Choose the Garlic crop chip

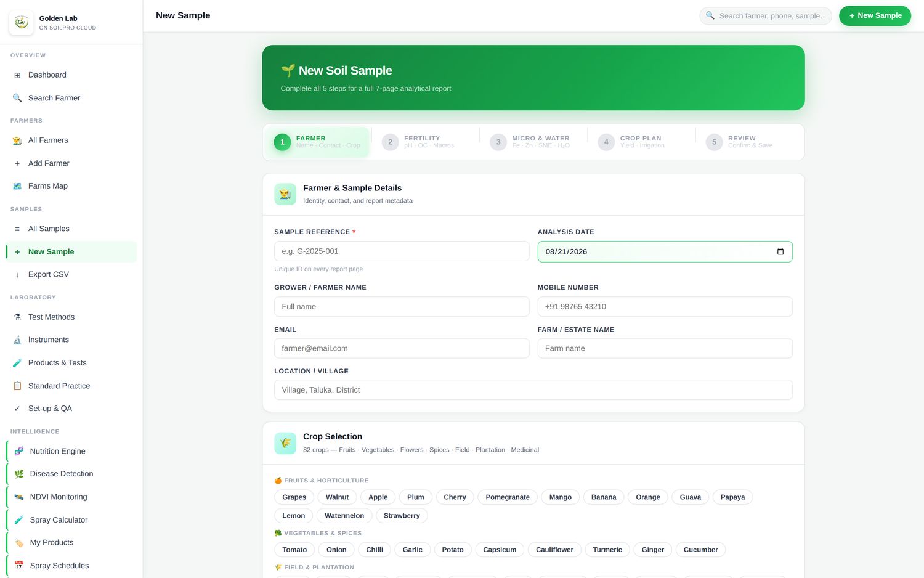coord(413,550)
